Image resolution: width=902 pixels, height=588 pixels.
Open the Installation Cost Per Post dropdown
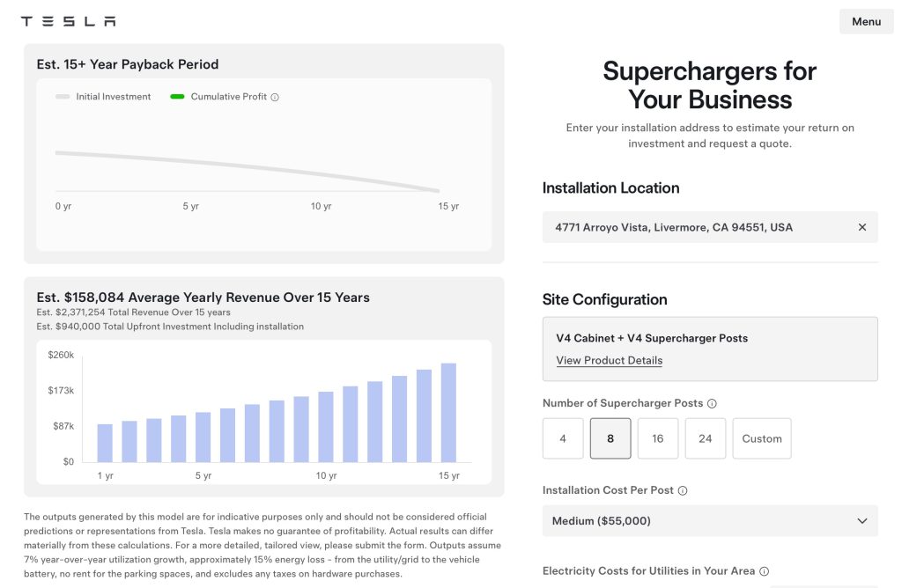coord(710,520)
